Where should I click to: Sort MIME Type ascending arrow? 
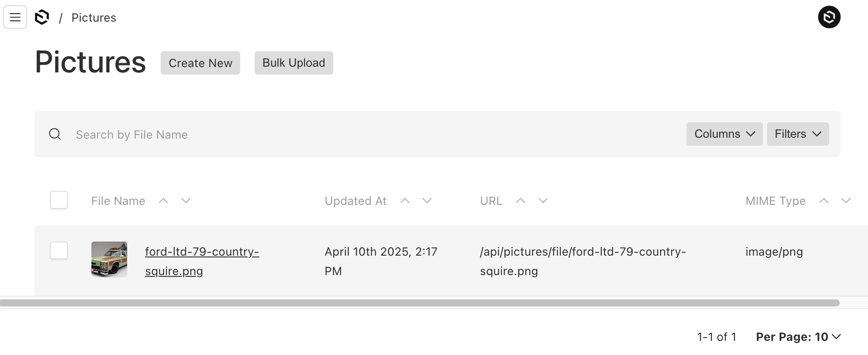[x=823, y=201]
